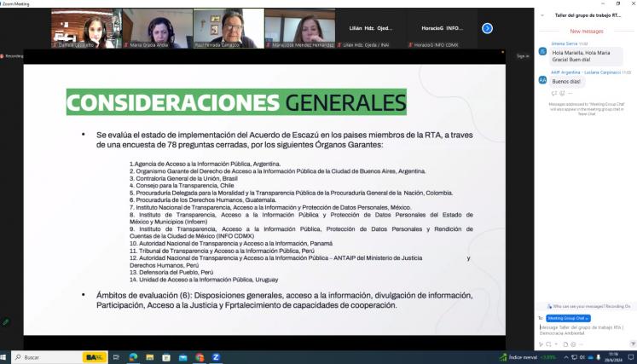Click AAIP Argentina avatar in chat
This screenshot has height=364, width=637.
pos(542,80)
